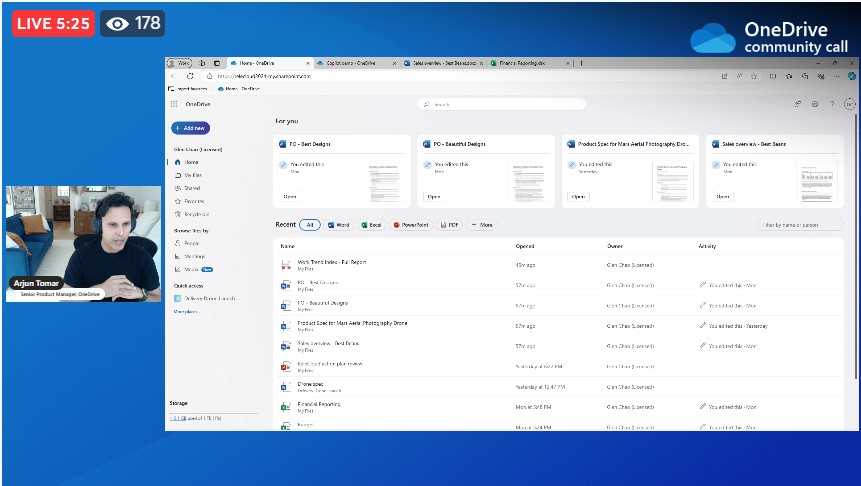Filter recent files by PowerPoint
Image resolution: width=861 pixels, height=486 pixels.
pyautogui.click(x=411, y=225)
